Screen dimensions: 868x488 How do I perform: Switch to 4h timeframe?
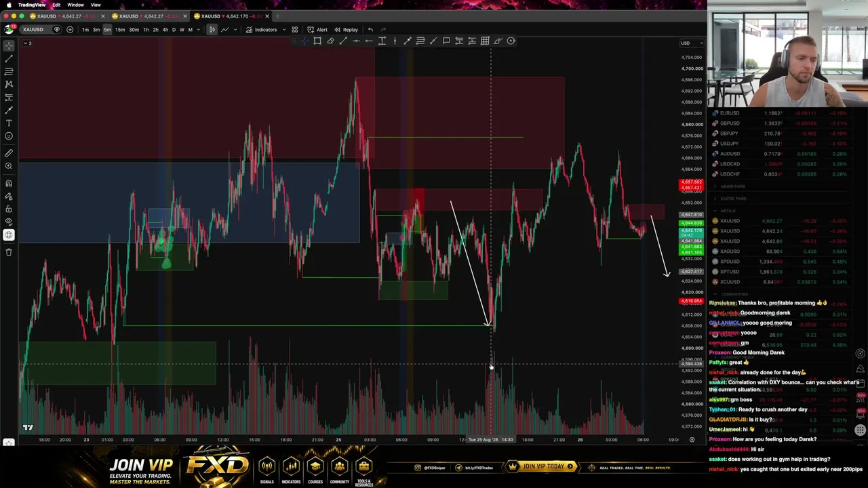pyautogui.click(x=165, y=30)
